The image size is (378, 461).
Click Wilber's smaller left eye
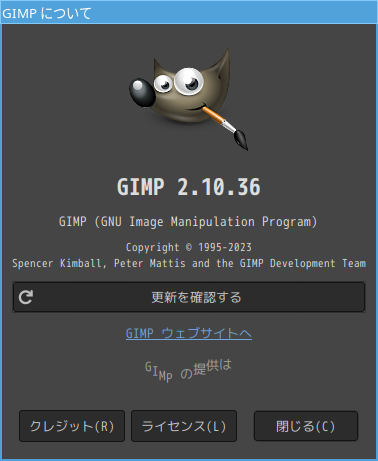pyautogui.click(x=163, y=83)
